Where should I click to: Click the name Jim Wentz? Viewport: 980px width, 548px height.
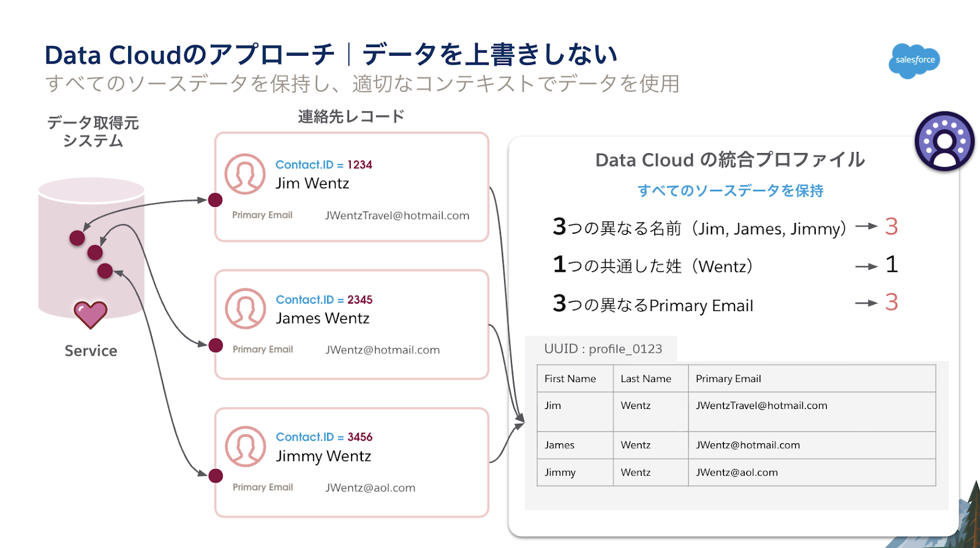click(x=312, y=183)
